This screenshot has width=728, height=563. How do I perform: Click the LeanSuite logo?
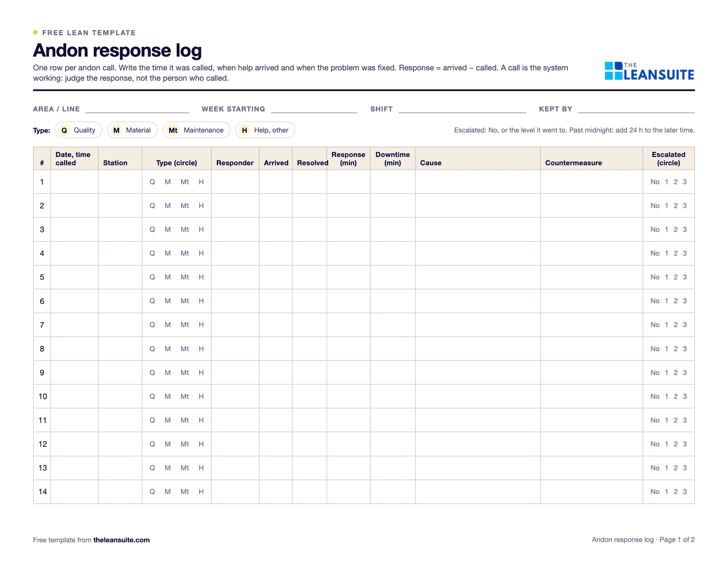point(649,71)
